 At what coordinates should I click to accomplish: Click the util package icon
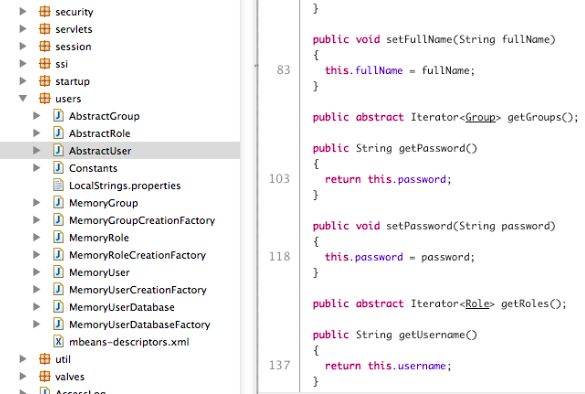pyautogui.click(x=44, y=359)
